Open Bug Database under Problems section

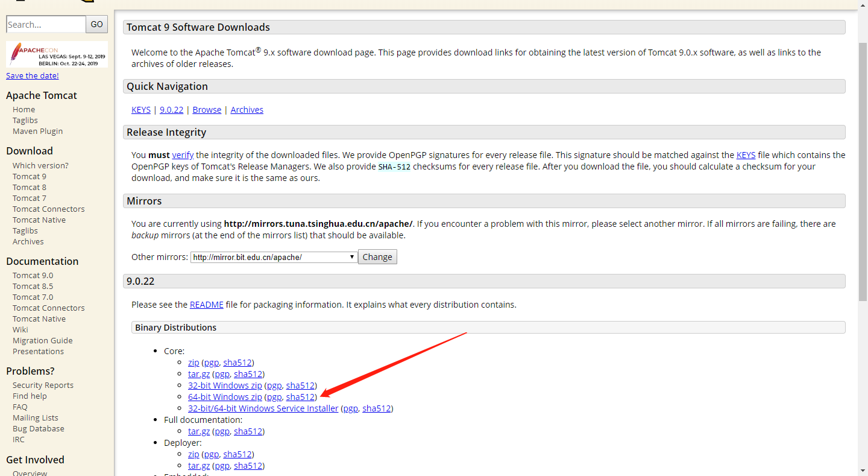(x=38, y=428)
